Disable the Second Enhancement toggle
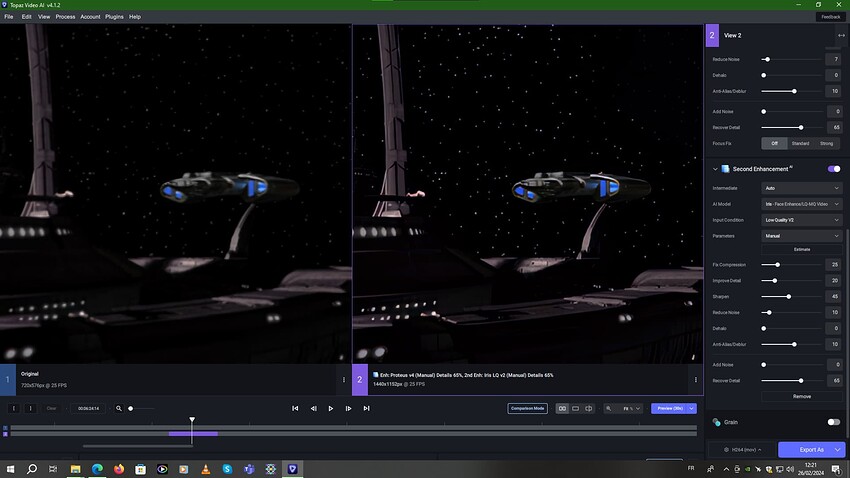850x478 pixels. click(x=834, y=169)
